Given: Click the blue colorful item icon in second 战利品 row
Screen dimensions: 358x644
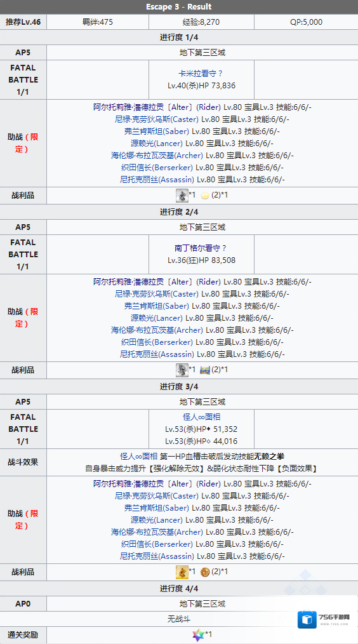Looking at the screenshot, I should click(x=205, y=370).
